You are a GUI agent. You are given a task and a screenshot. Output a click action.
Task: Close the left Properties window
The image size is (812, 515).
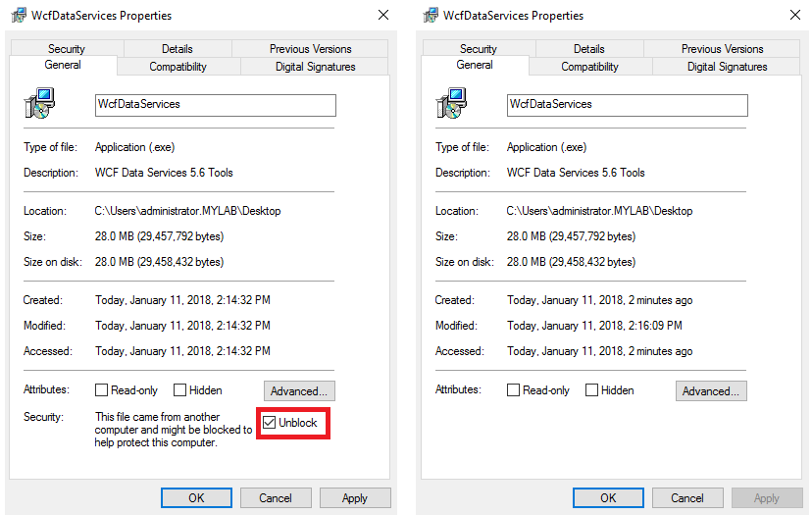pyautogui.click(x=383, y=15)
